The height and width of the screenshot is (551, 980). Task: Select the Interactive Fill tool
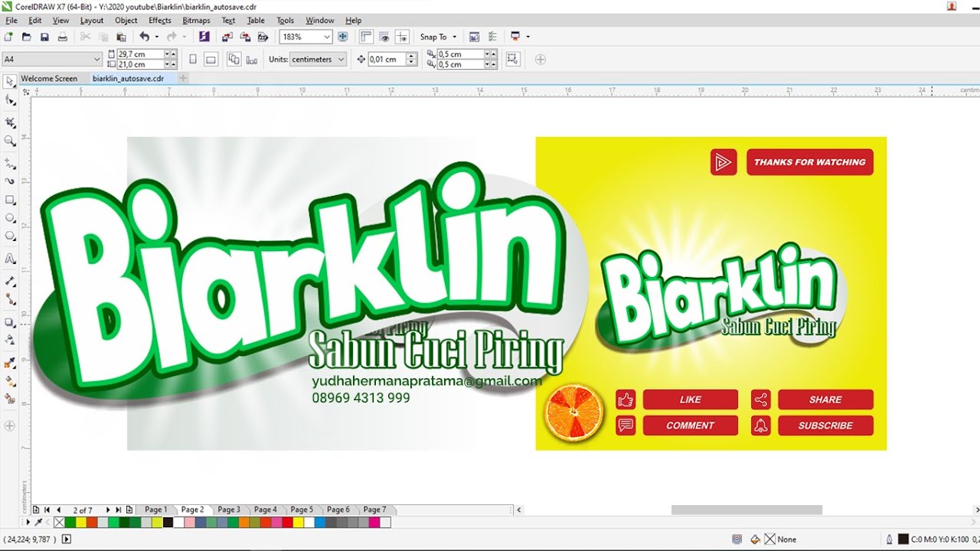[10, 380]
